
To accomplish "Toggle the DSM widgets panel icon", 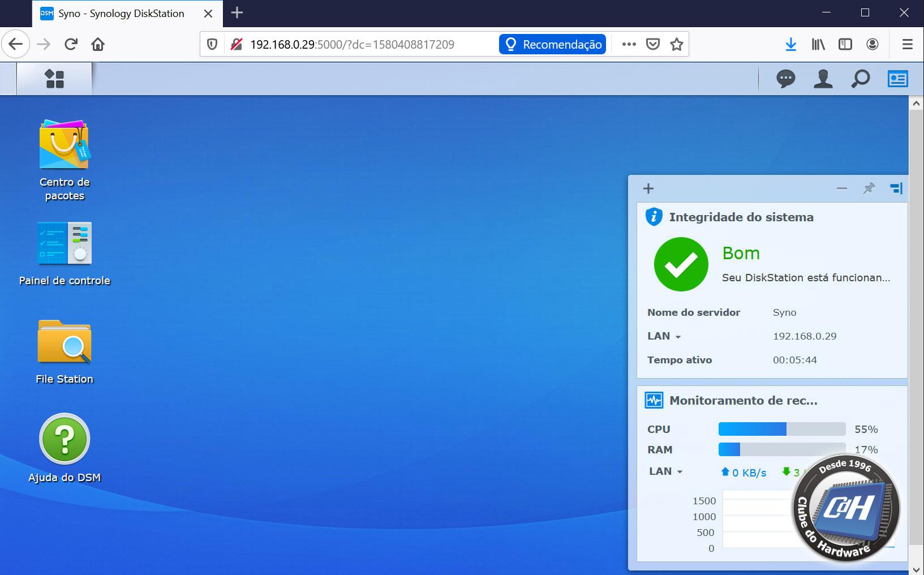I will [897, 79].
